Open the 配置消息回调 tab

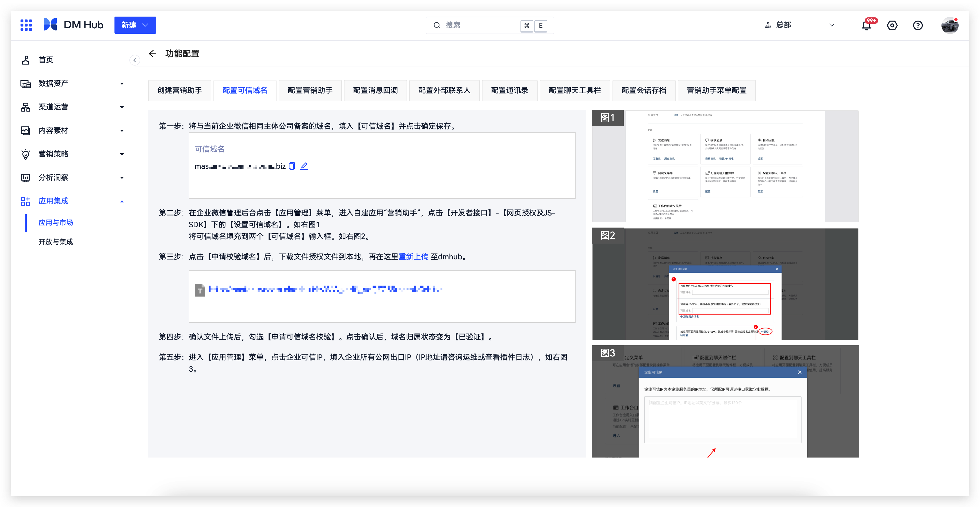(x=375, y=91)
